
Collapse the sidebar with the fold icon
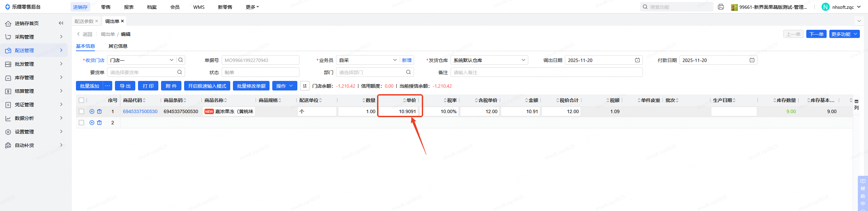pos(61,23)
